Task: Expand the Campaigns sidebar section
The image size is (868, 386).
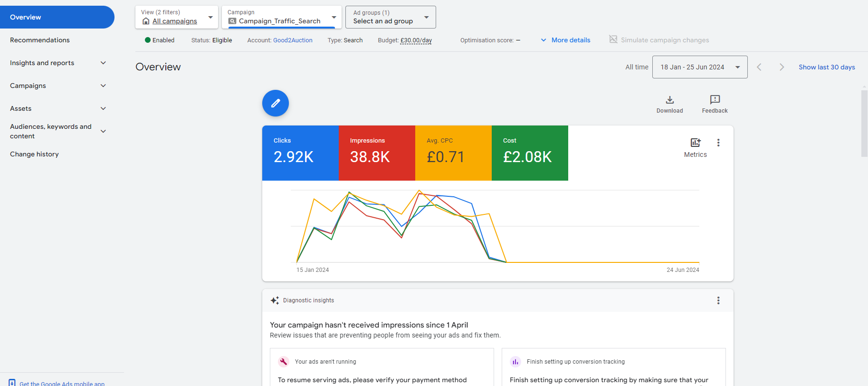Action: [x=57, y=86]
